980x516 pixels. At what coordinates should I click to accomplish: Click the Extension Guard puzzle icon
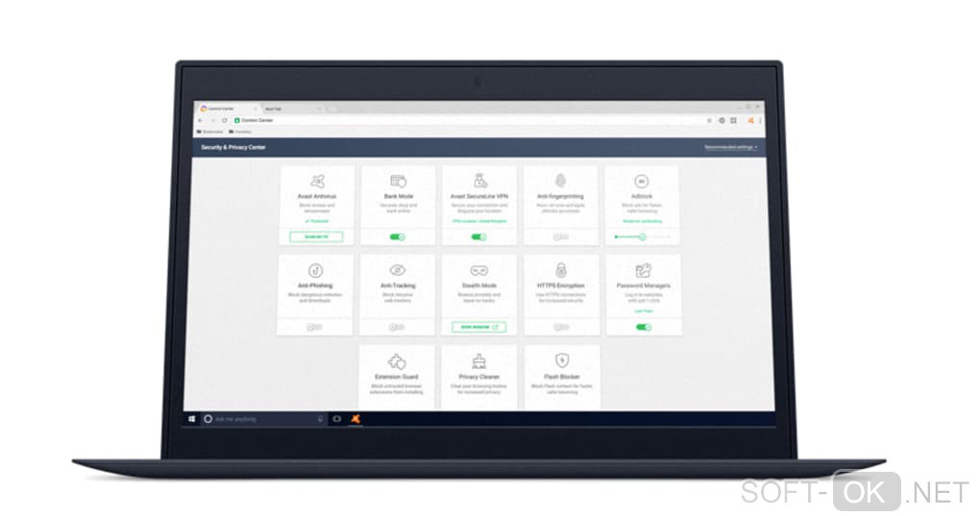click(396, 361)
